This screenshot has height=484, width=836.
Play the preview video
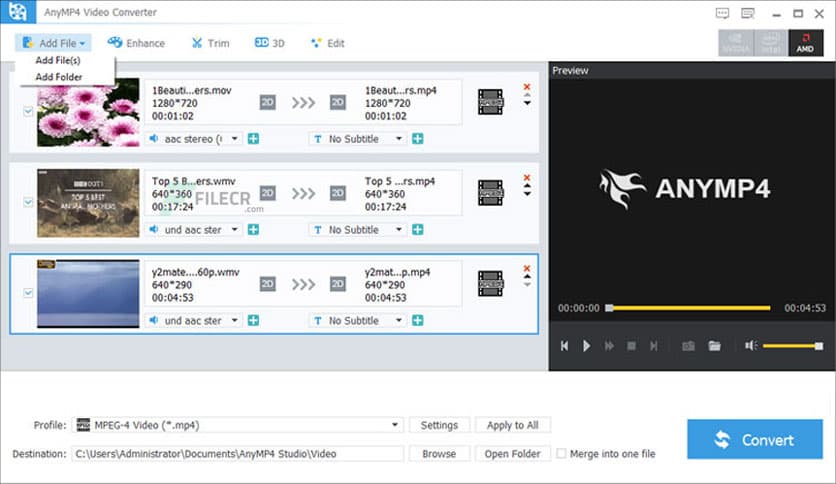tap(586, 346)
